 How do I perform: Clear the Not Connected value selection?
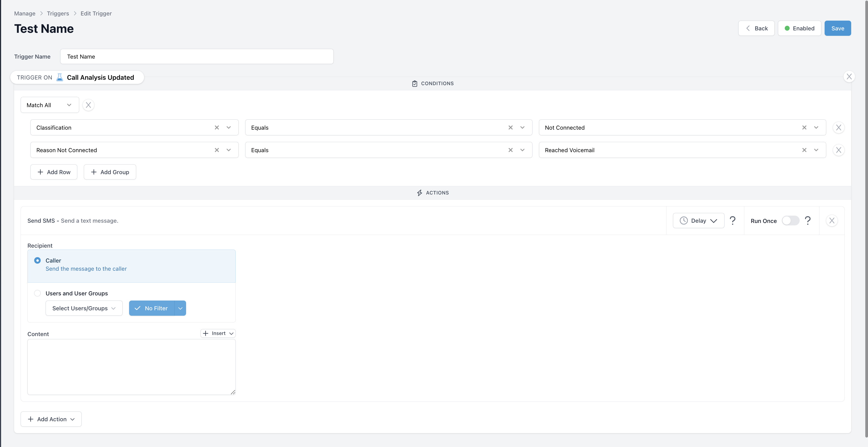(x=804, y=128)
